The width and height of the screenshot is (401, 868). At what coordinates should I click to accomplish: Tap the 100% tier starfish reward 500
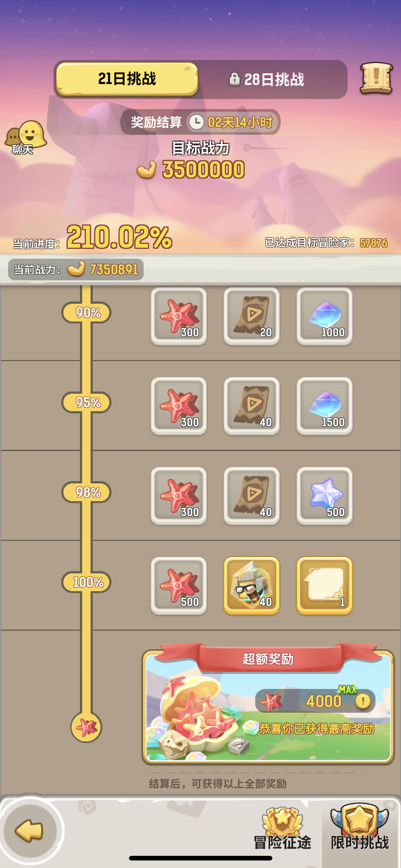point(179,585)
